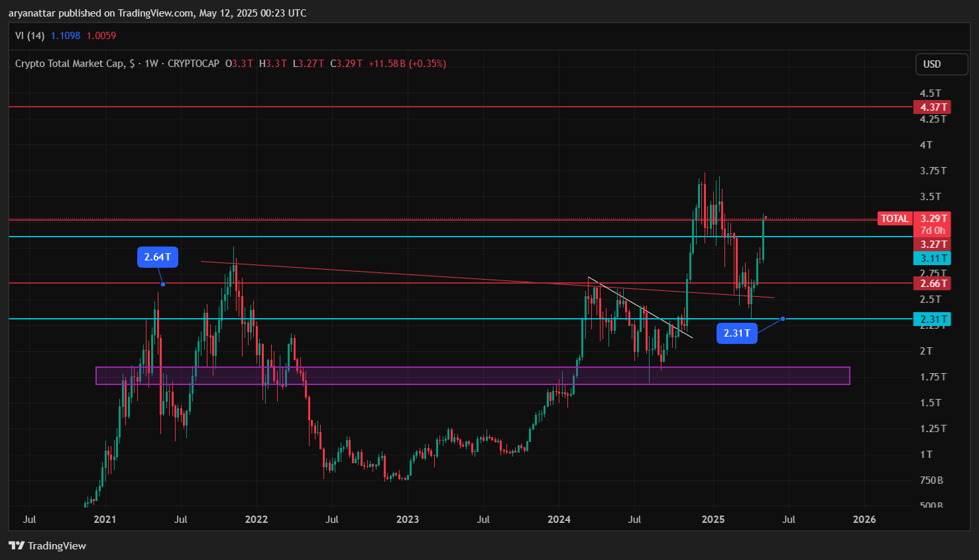Viewport: 979px width, 560px height.
Task: Click the 4.25T price axis label
Action: pyautogui.click(x=933, y=119)
